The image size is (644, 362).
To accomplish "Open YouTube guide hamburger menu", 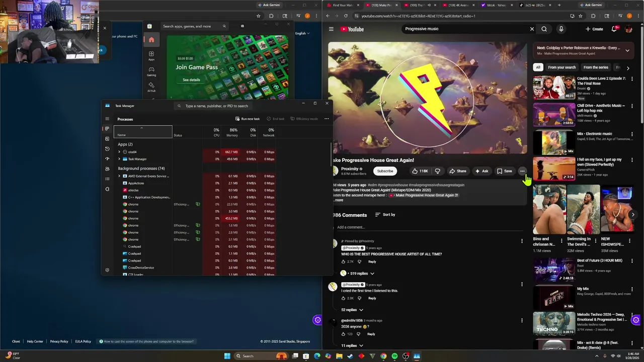I will [331, 29].
